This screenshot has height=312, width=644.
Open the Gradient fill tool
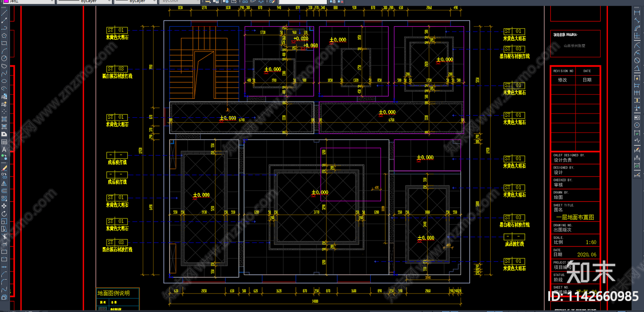pos(4,127)
